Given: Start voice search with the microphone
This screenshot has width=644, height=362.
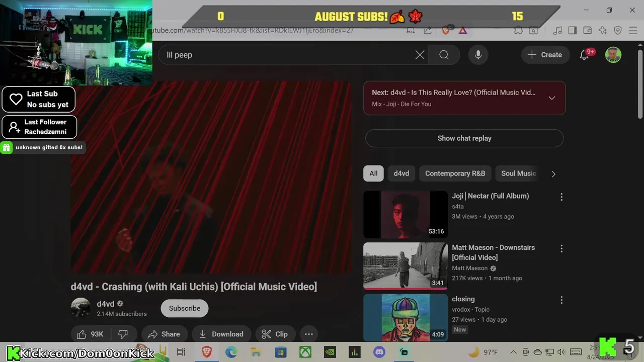Looking at the screenshot, I should tap(478, 55).
